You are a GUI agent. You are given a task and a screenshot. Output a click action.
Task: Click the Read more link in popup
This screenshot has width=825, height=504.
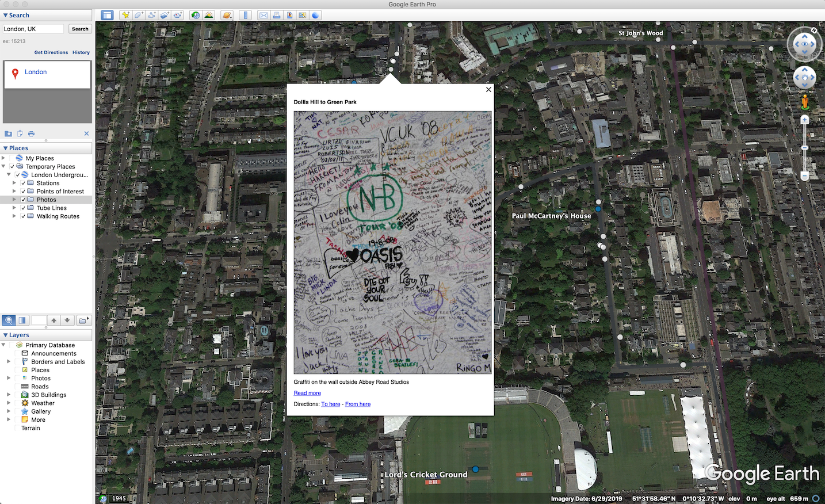(x=307, y=393)
